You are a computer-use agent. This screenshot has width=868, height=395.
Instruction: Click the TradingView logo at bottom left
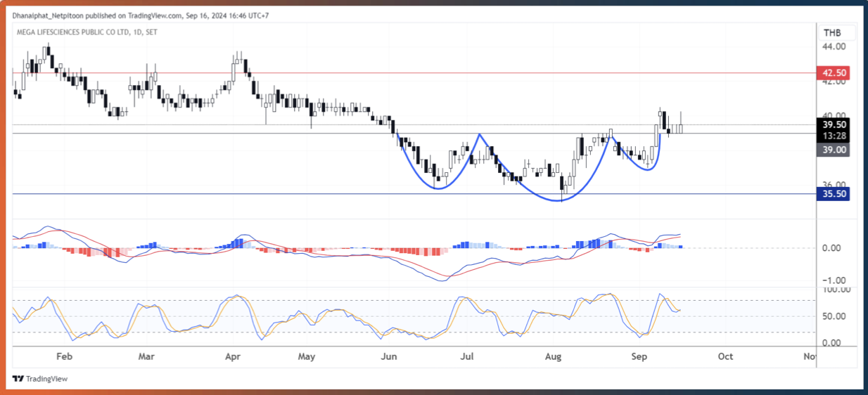40,379
